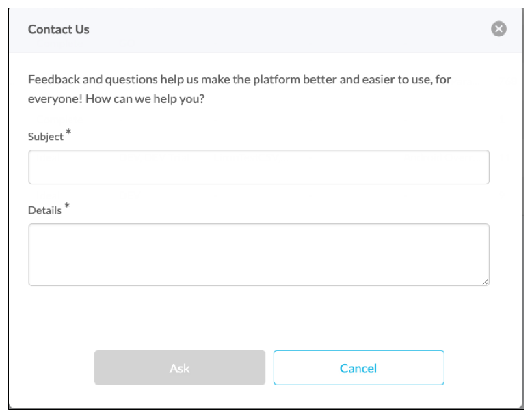532x418 pixels.
Task: Click the required asterisk next to Details
Action: tap(67, 206)
